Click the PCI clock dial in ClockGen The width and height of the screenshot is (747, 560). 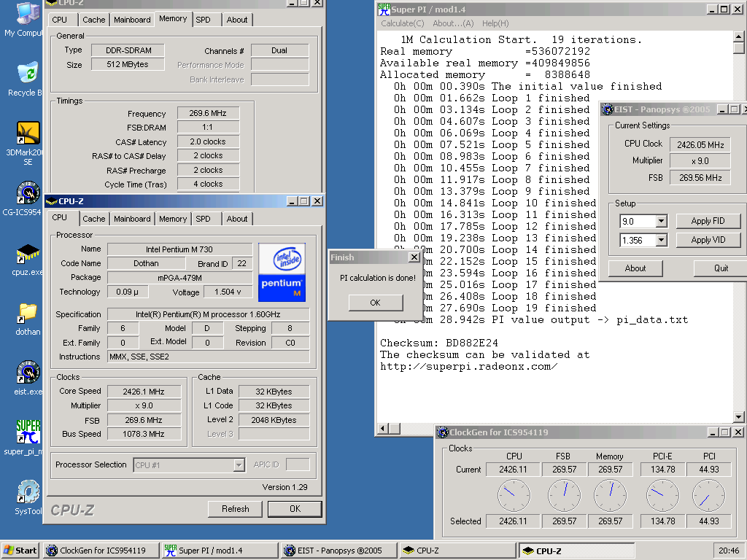[x=708, y=495]
